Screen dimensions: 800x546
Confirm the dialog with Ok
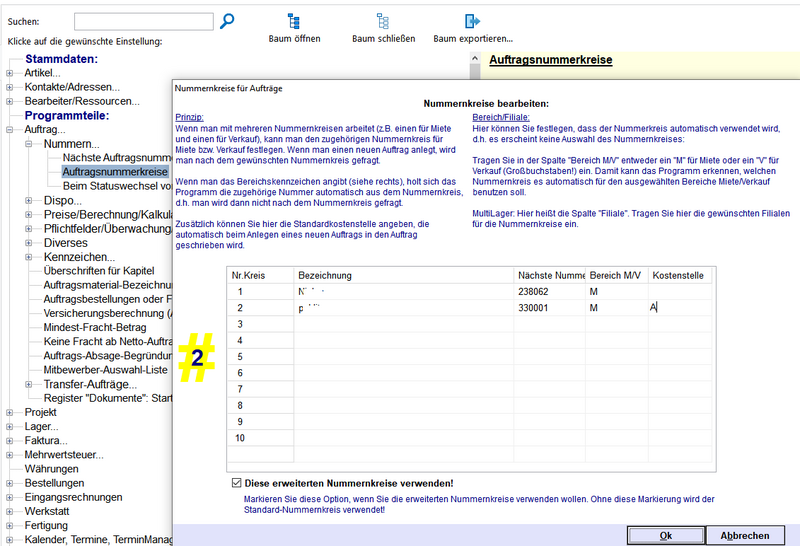tap(666, 536)
